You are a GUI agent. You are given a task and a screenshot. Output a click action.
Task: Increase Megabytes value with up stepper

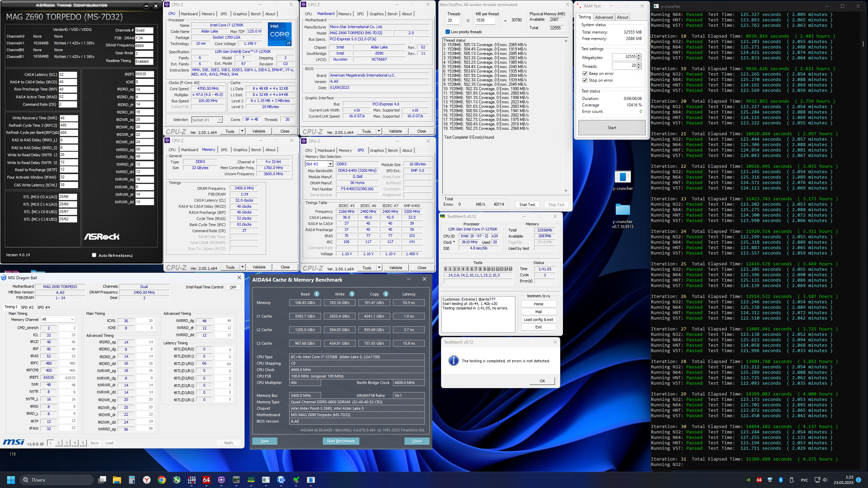[639, 55]
